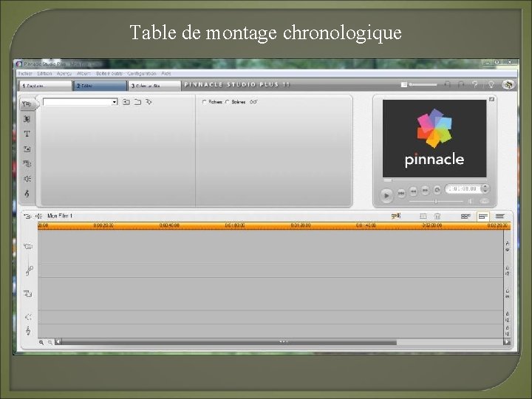The height and width of the screenshot is (399, 532).
Task: Jump to the beginning of the movie
Action: pos(401,193)
